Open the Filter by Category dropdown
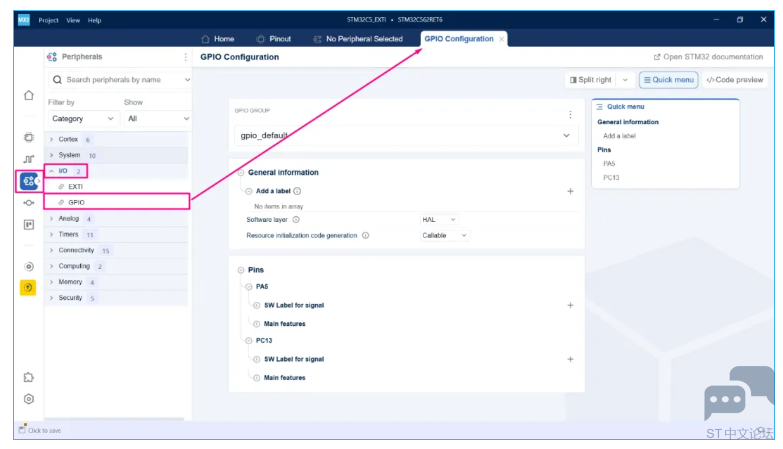783x449 pixels. (x=83, y=119)
